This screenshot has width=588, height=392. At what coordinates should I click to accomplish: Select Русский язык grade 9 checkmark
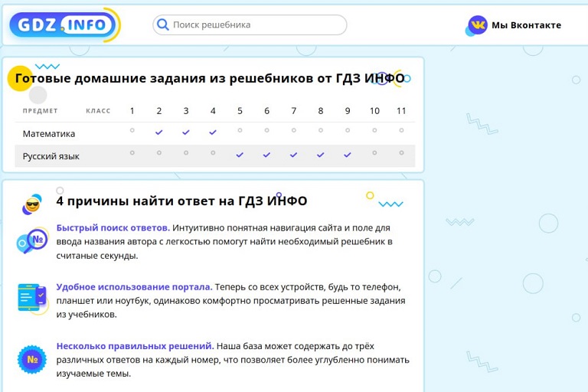click(x=348, y=155)
